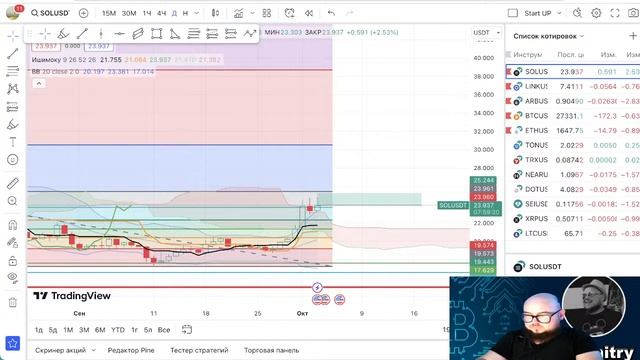Toggle the red flag on LINKUS row
This screenshot has width=640, height=360.
click(x=509, y=87)
